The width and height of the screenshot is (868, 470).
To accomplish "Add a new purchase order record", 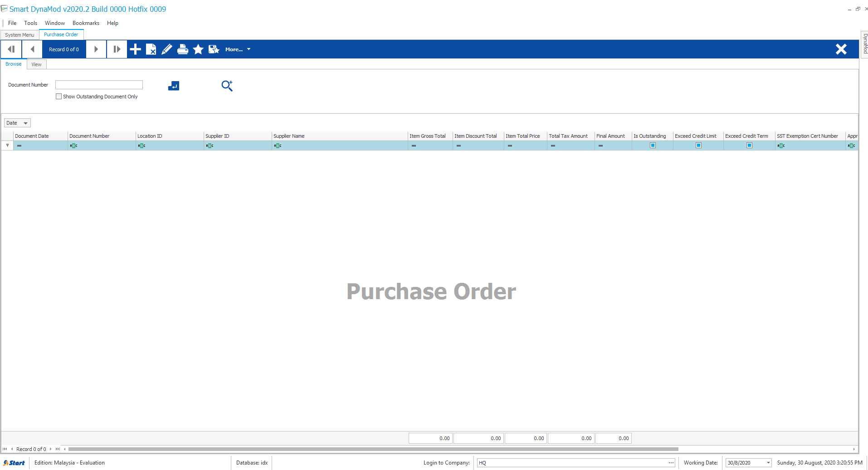I will tap(135, 49).
